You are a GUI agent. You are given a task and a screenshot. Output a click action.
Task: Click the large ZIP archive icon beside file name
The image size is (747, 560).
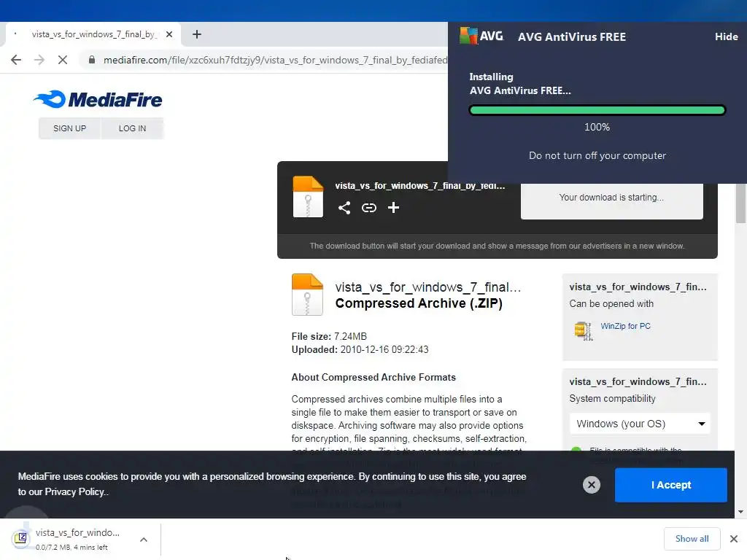[307, 295]
